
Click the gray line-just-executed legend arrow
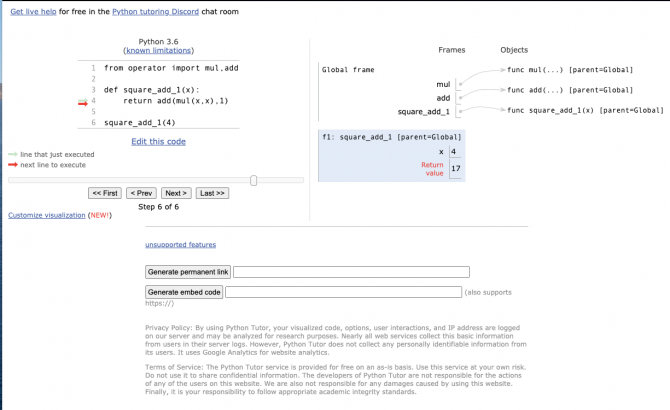pos(12,155)
